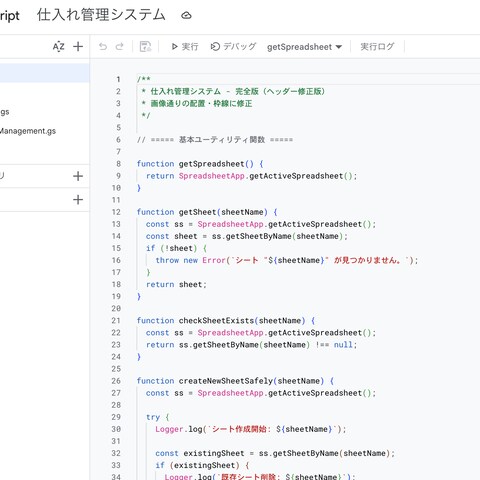This screenshot has height=480, width=480.
Task: Click 'return ss.getSheetByName(sheetName) !== null' line
Action: tap(251, 345)
